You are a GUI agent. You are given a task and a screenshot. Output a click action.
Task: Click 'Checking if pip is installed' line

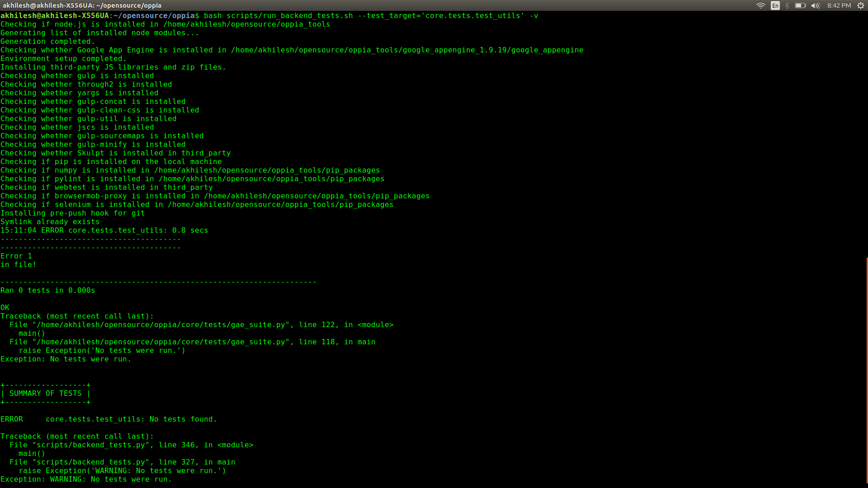click(x=111, y=162)
